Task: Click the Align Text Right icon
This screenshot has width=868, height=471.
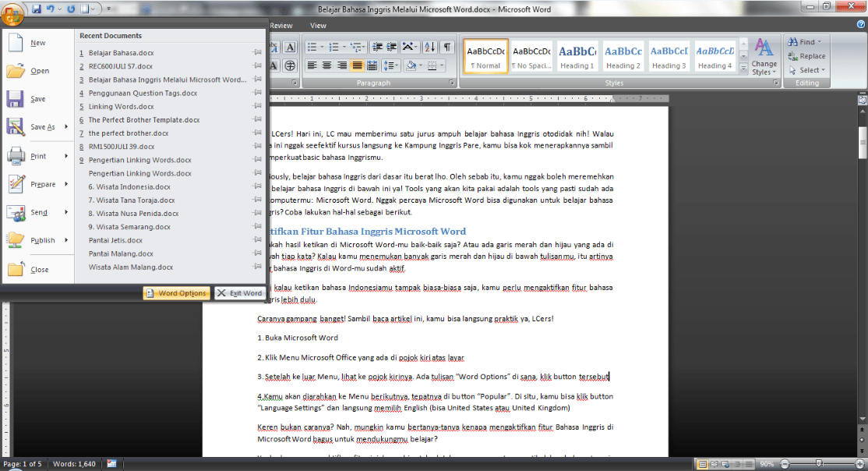Action: pyautogui.click(x=342, y=66)
